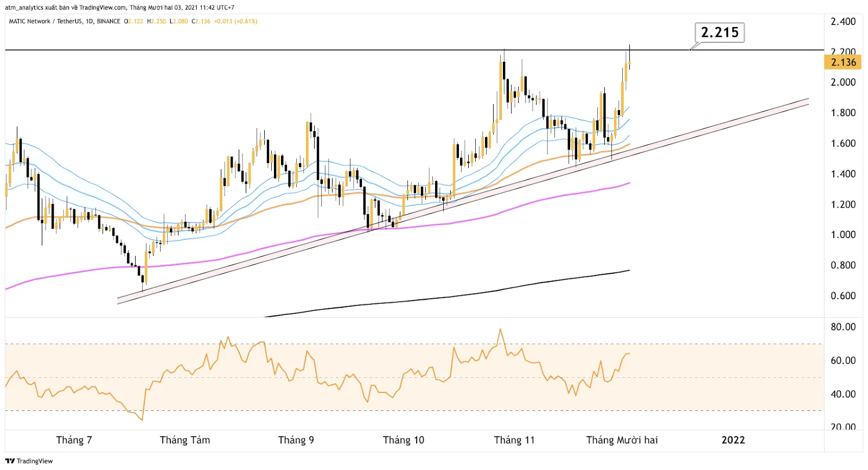Click the Tháng Tám time axis label
Screen dimensions: 868x470
(x=184, y=440)
